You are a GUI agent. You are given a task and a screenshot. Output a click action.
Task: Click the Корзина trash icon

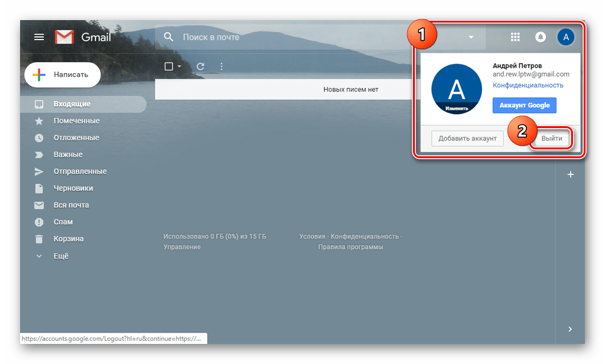pyautogui.click(x=39, y=239)
